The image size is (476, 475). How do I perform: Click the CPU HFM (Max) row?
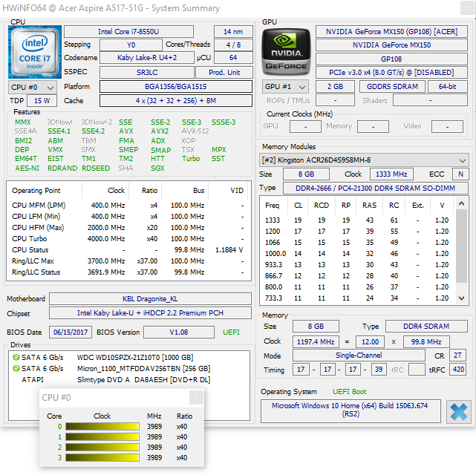point(128,228)
